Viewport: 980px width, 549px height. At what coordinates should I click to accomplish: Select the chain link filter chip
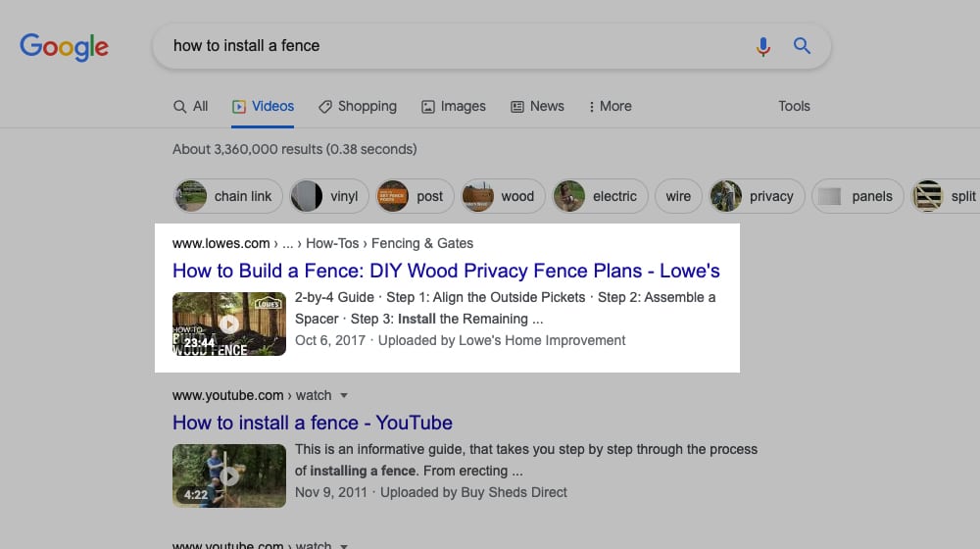click(x=228, y=196)
